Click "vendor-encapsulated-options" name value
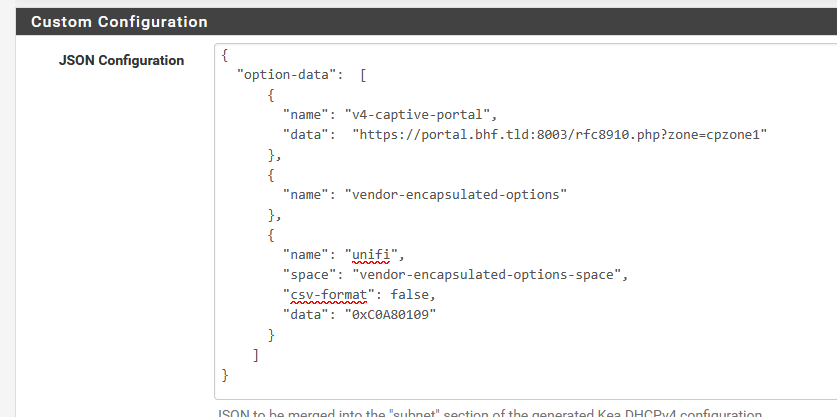837x417 pixels. 455,194
